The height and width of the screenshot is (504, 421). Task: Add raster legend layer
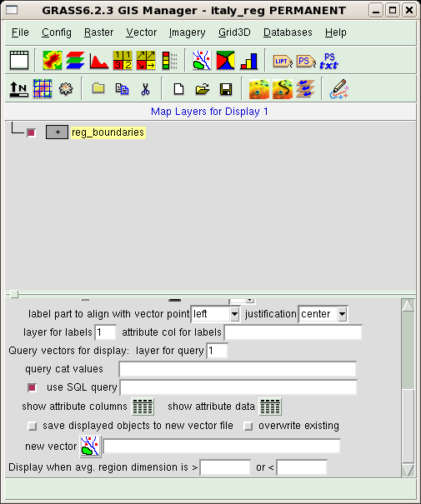(169, 60)
